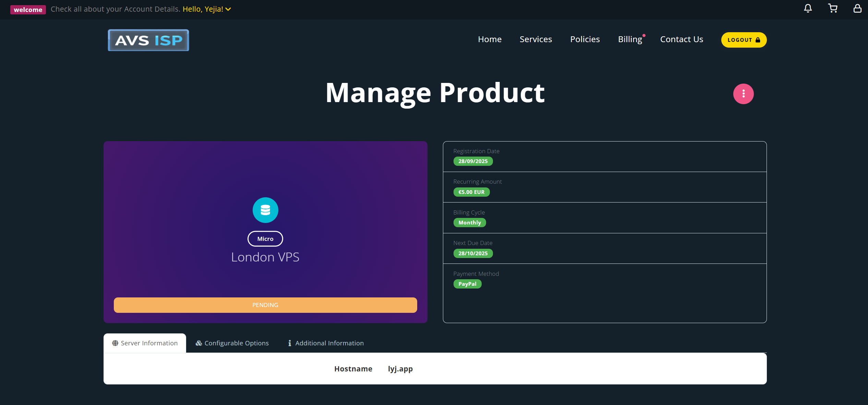Click the yellow LOGOUT button
868x405 pixels.
pyautogui.click(x=744, y=40)
